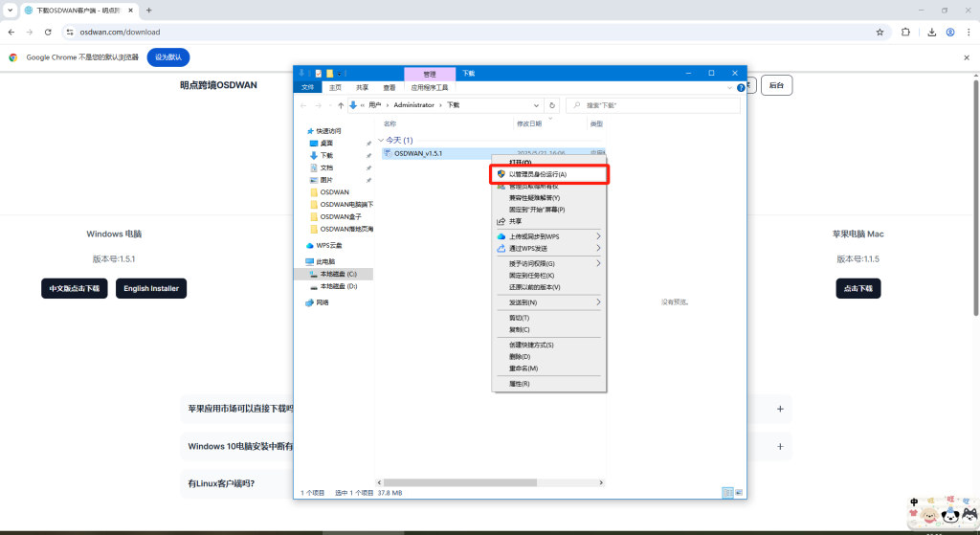The width and height of the screenshot is (980, 535).
Task: Choose 兼容性疑难解答(Y) from context menu
Action: pos(548,197)
